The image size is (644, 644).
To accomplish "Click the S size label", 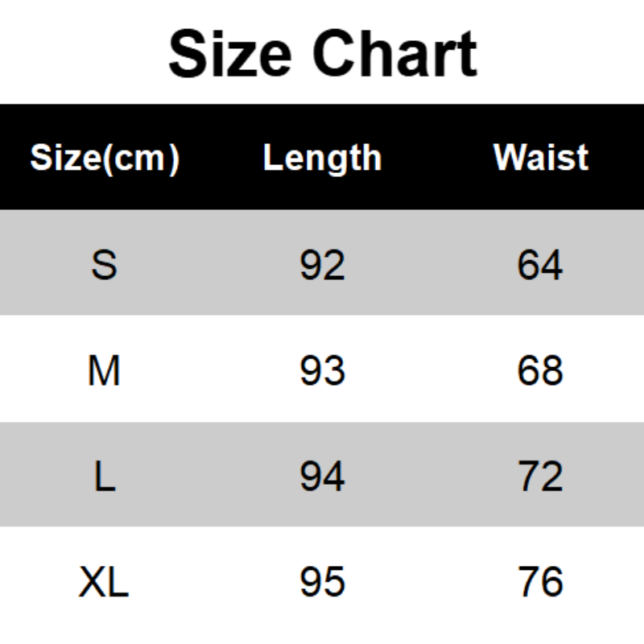I will [x=104, y=264].
